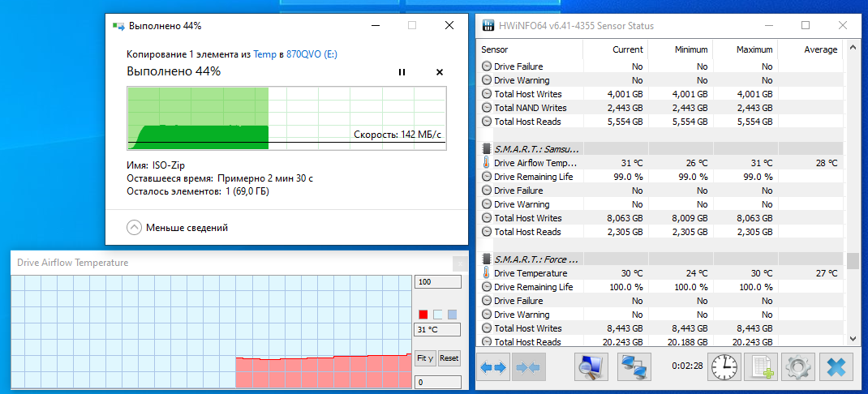Open the monitor with magnifier icon in HWiNFO
Image resolution: width=868 pixels, height=394 pixels.
[591, 367]
